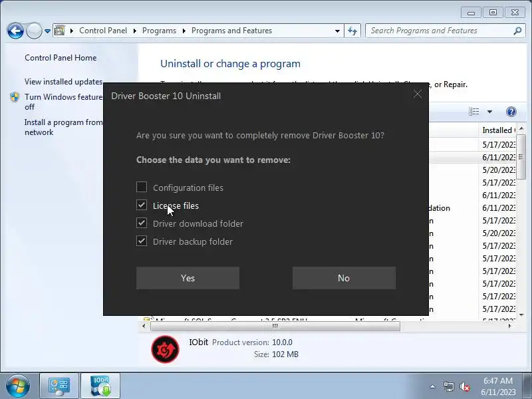This screenshot has height=399, width=532.
Task: Open Install a program from network link
Action: 63,127
